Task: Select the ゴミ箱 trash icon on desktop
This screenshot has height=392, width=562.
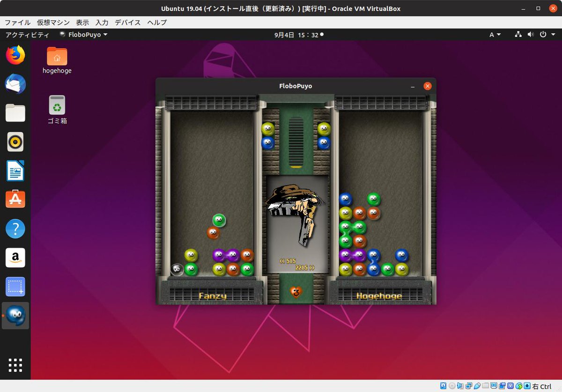Action: pyautogui.click(x=57, y=110)
